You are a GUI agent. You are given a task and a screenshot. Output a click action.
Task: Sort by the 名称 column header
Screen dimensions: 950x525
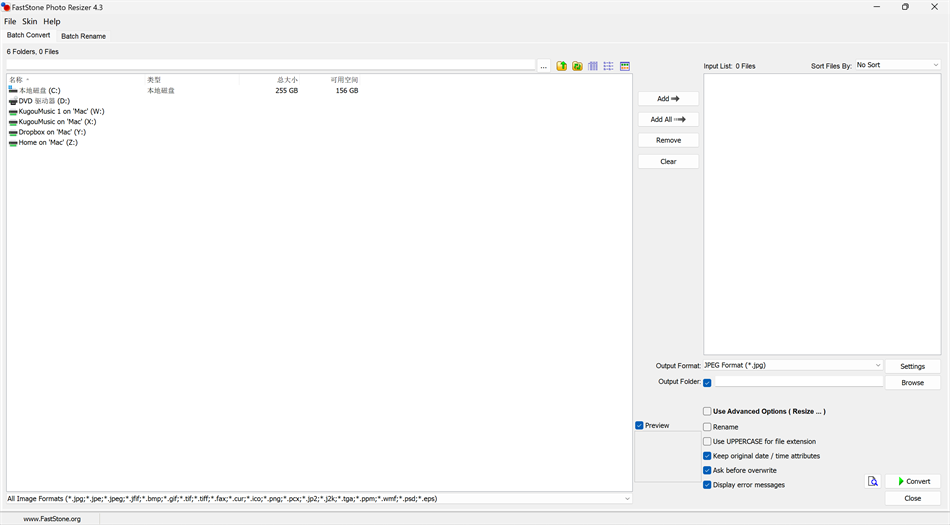(76, 80)
